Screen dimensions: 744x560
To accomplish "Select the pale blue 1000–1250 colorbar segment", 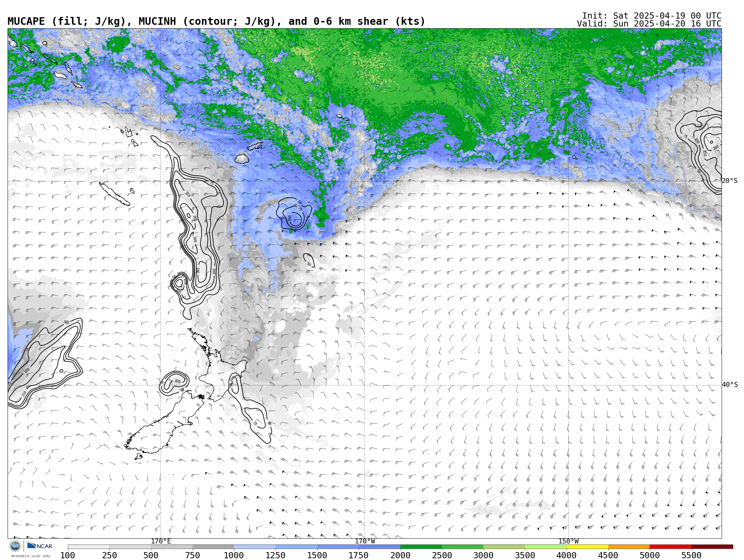I will [x=255, y=547].
